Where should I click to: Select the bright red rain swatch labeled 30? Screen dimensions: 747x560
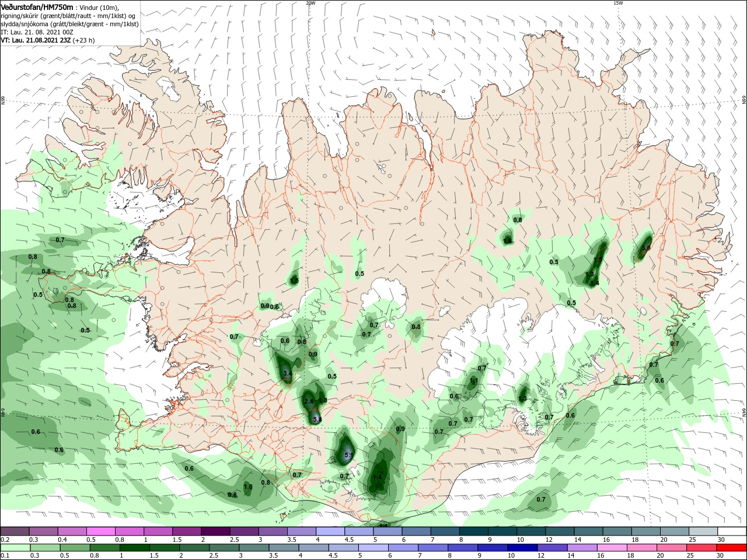pyautogui.click(x=731, y=548)
